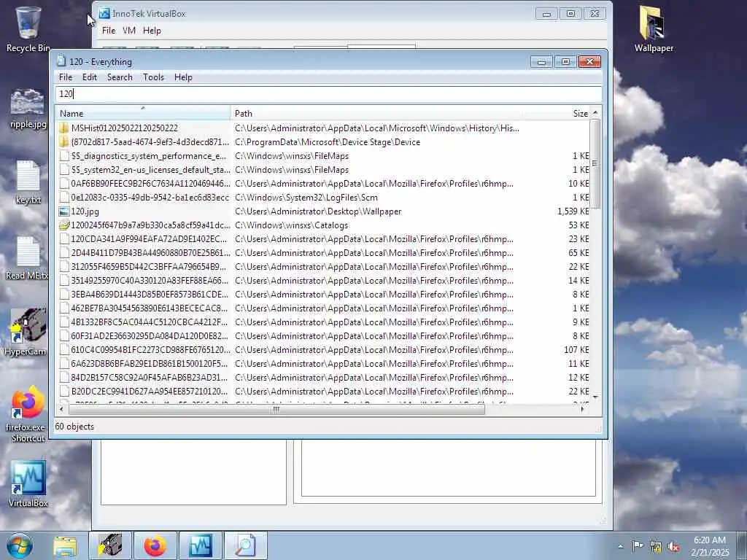This screenshot has width=747, height=560.
Task: Select 462BE7BA30454563890E6143BECECAC8... row
Action: click(323, 308)
